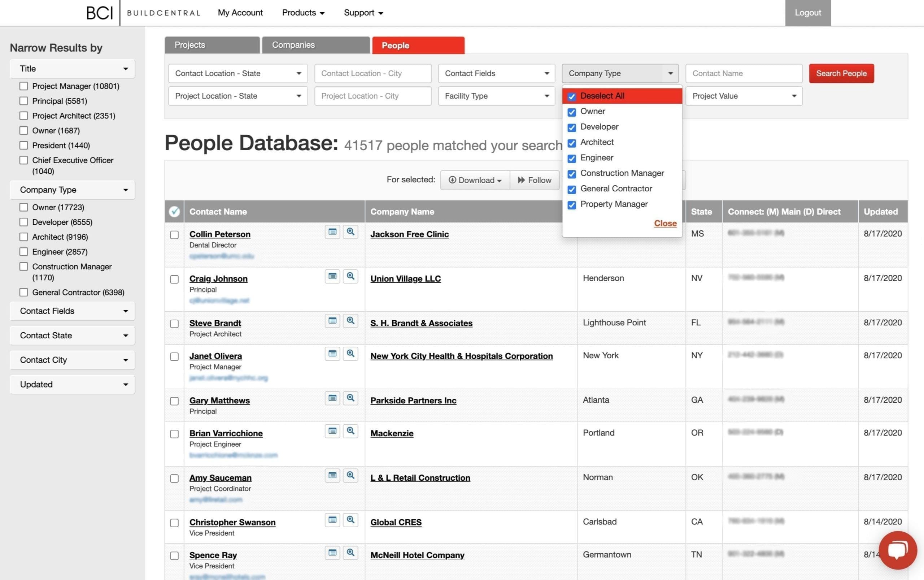Uncheck Owner in Company Type dropdown list

(x=572, y=112)
